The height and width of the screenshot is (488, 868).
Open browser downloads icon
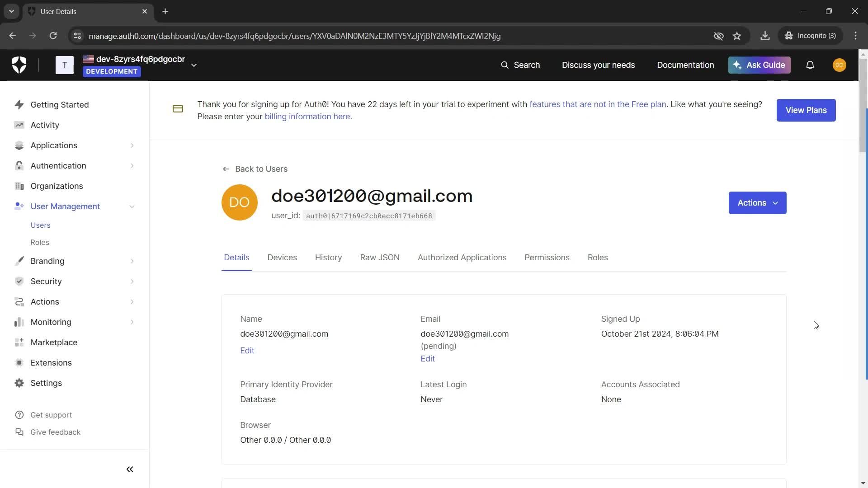(x=765, y=36)
